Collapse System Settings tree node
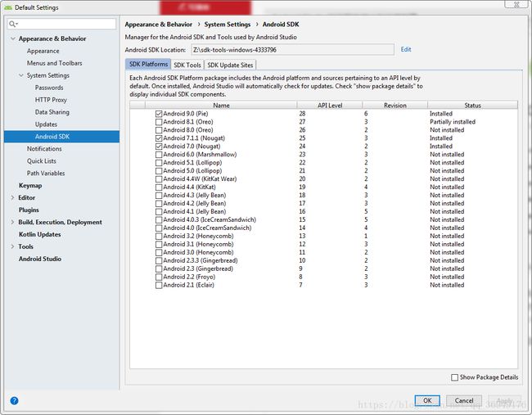 coord(21,75)
